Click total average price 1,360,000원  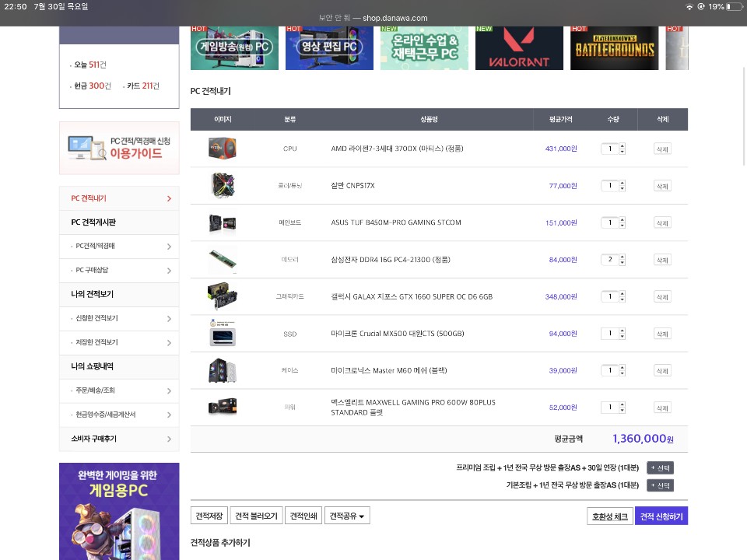pyautogui.click(x=643, y=439)
